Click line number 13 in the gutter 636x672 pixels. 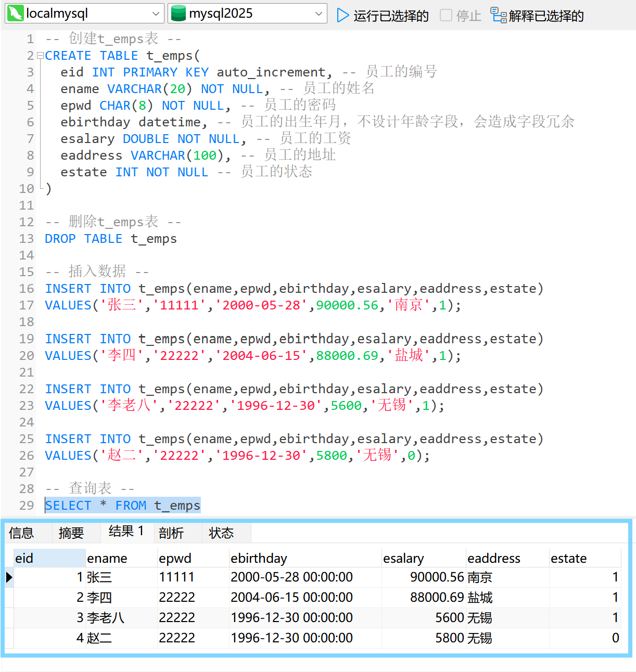(x=27, y=239)
